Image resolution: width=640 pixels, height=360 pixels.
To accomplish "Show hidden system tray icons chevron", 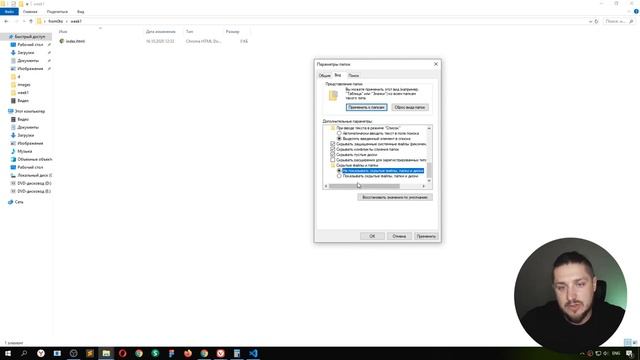I will pos(582,353).
